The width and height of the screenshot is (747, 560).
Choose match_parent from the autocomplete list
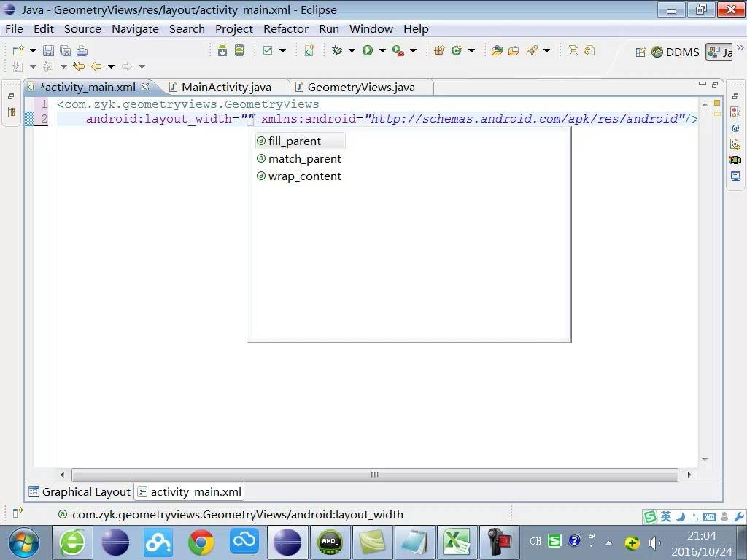click(x=300, y=158)
